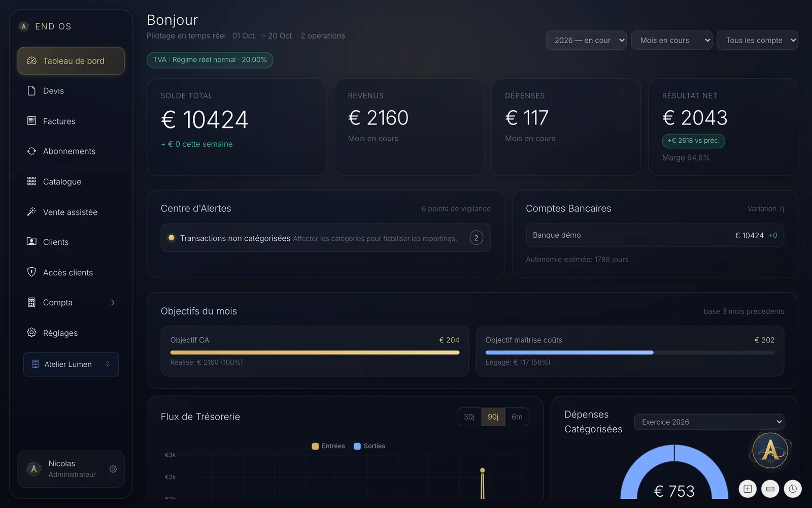The height and width of the screenshot is (508, 812).
Task: Click the user settings gear beside Nicolas
Action: pos(113,469)
